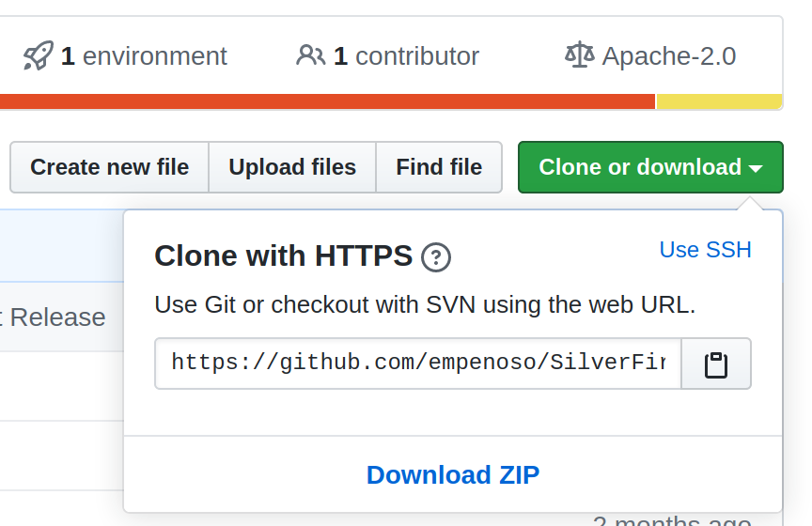Copy clone URL with clipboard icon

[716, 364]
